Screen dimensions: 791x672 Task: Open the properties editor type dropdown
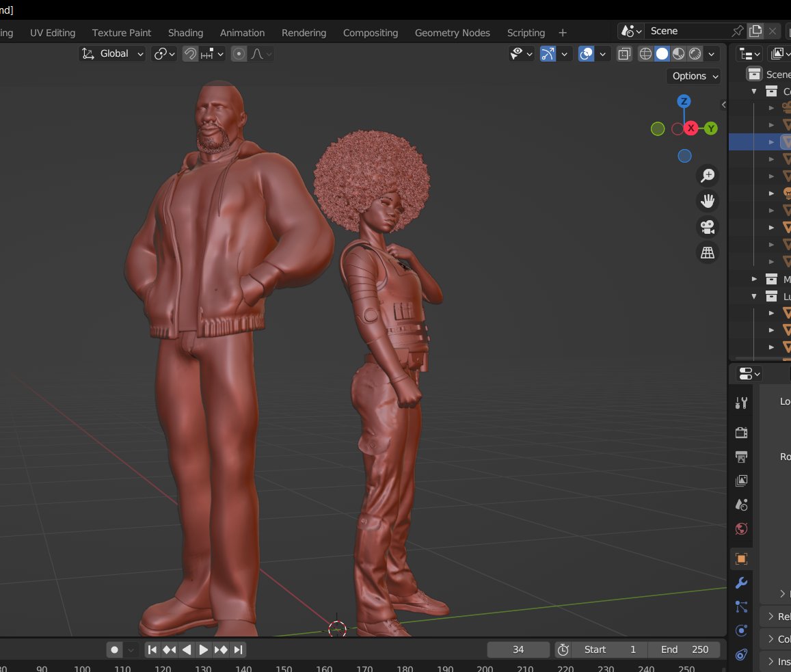click(749, 374)
